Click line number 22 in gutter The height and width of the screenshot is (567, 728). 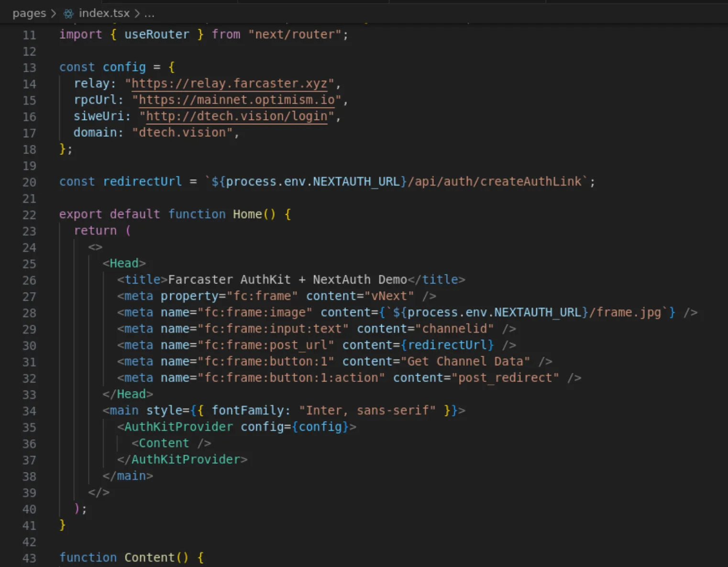tap(29, 215)
